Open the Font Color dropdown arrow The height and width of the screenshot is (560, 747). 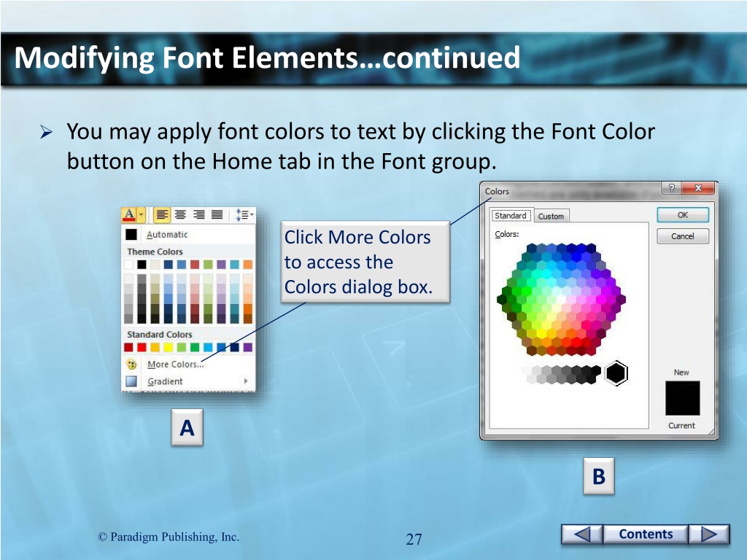pyautogui.click(x=141, y=214)
